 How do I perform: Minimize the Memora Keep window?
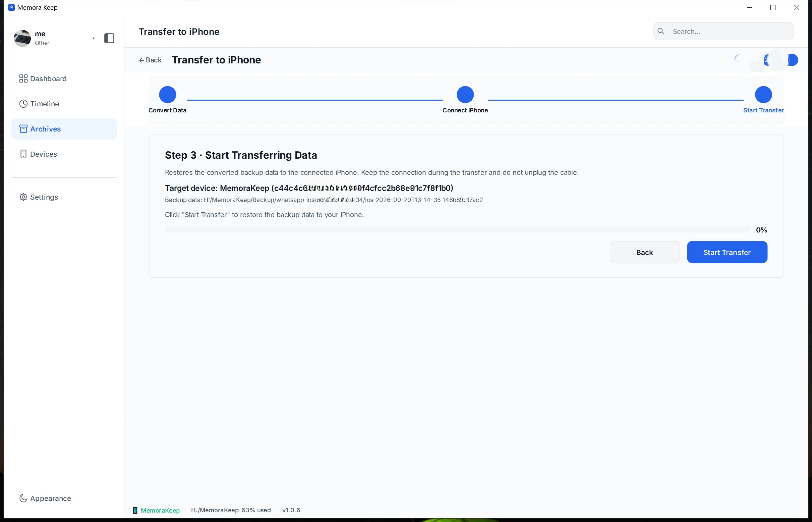[750, 7]
